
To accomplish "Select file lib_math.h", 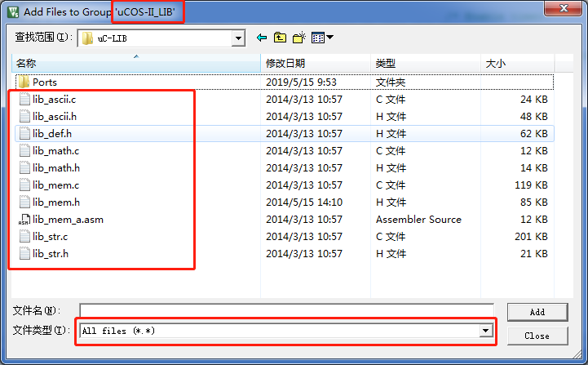I will (x=56, y=168).
